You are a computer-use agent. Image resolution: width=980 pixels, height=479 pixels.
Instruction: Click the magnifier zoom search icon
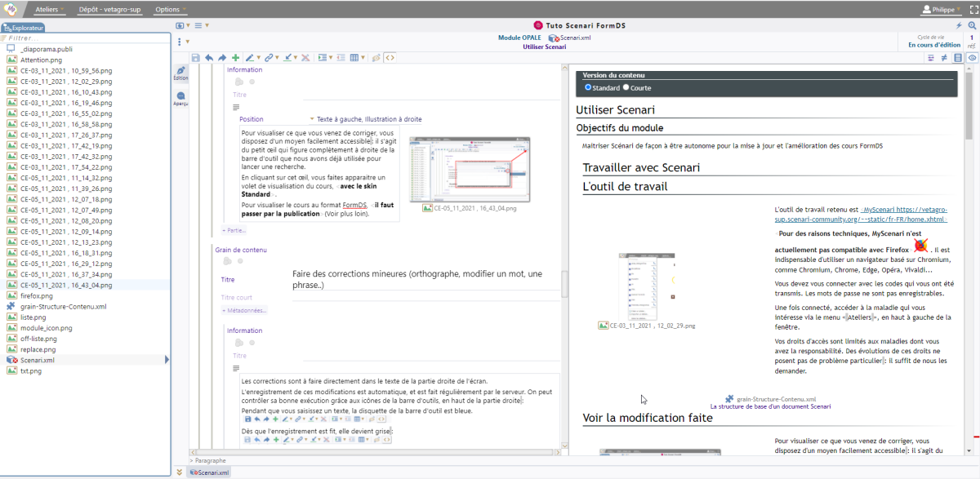coord(972,26)
